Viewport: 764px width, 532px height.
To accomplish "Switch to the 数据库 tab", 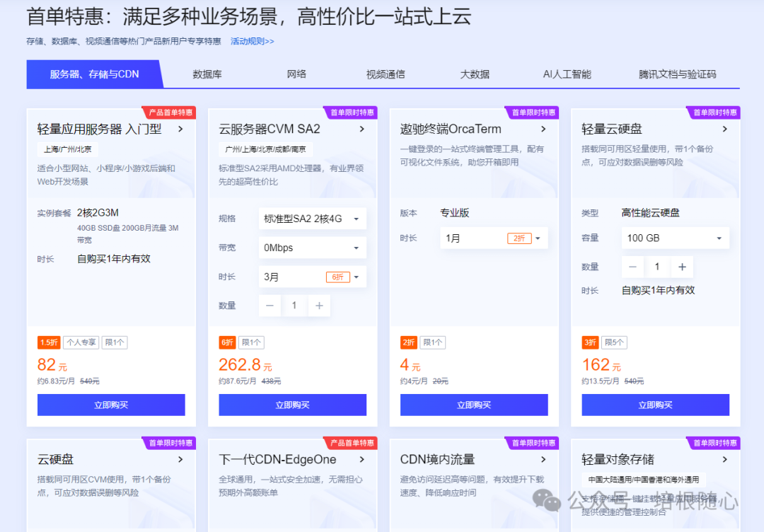I will pyautogui.click(x=207, y=74).
